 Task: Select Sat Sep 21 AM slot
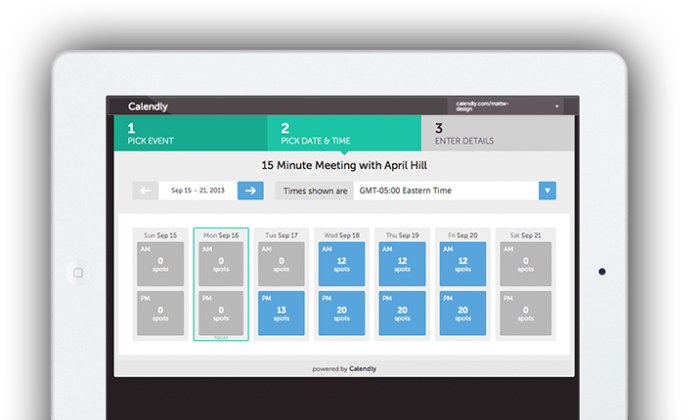point(525,264)
